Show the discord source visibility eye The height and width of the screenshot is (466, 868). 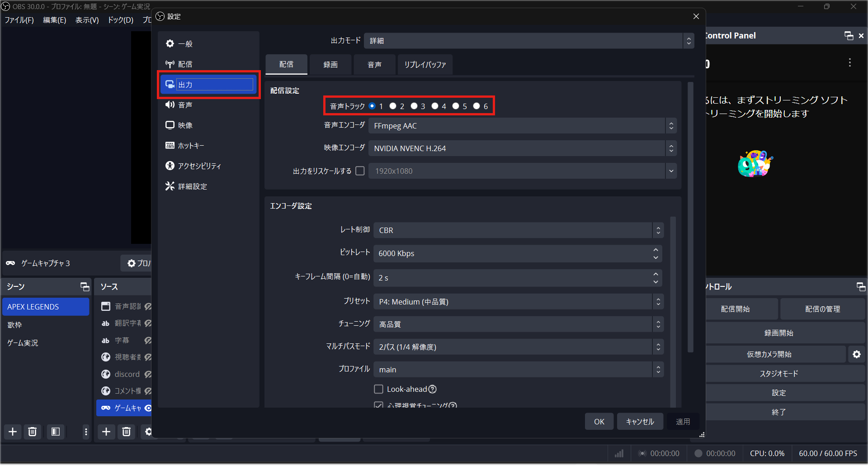pos(148,374)
